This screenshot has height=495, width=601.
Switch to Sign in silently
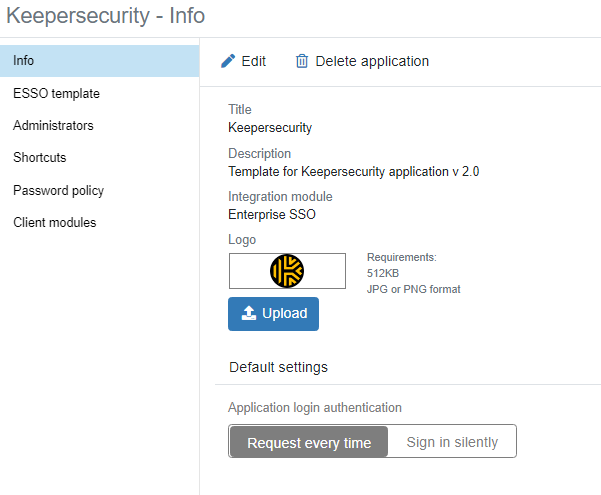click(452, 442)
